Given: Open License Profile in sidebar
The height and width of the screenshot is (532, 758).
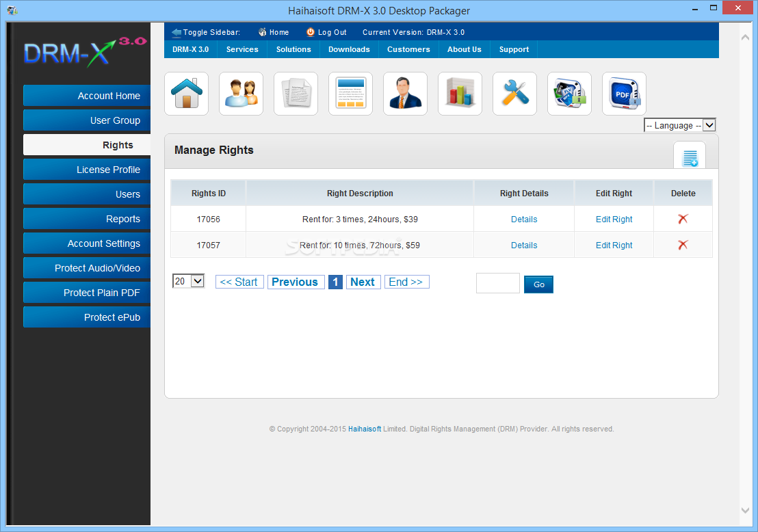Looking at the screenshot, I should point(87,170).
